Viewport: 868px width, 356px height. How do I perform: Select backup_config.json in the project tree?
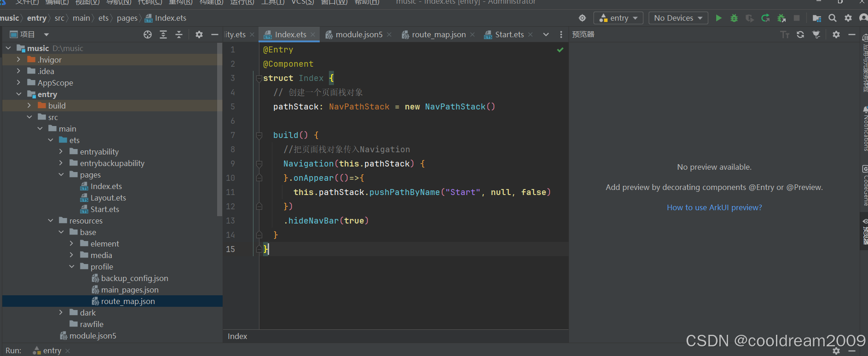click(134, 278)
